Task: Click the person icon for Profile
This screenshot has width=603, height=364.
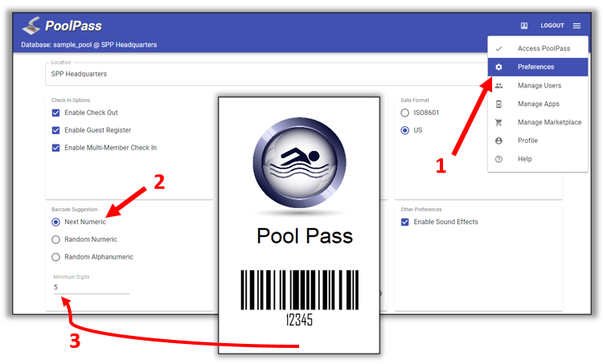Action: pos(498,141)
